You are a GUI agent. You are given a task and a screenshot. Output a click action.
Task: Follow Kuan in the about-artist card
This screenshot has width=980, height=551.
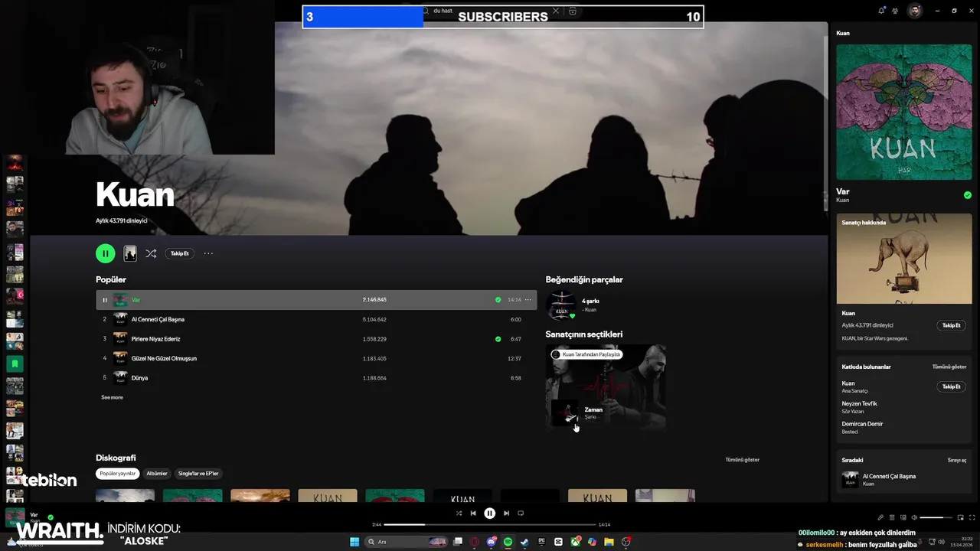[x=951, y=325]
